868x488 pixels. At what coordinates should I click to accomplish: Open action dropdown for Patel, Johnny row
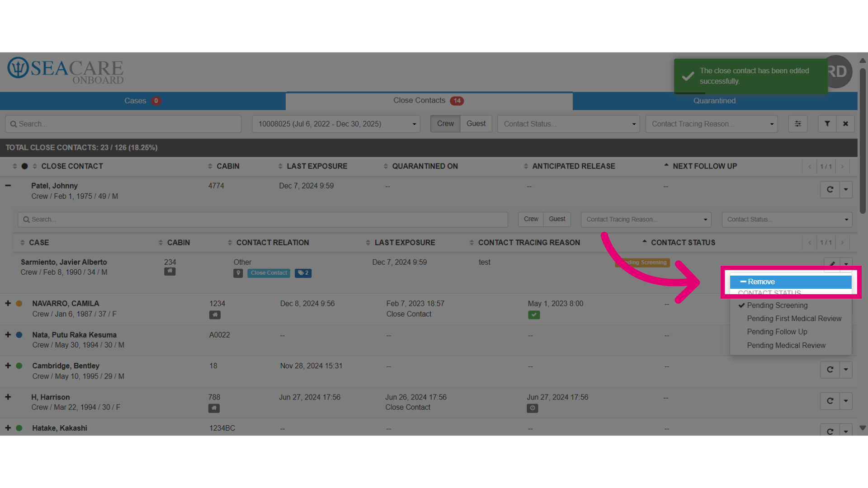846,189
